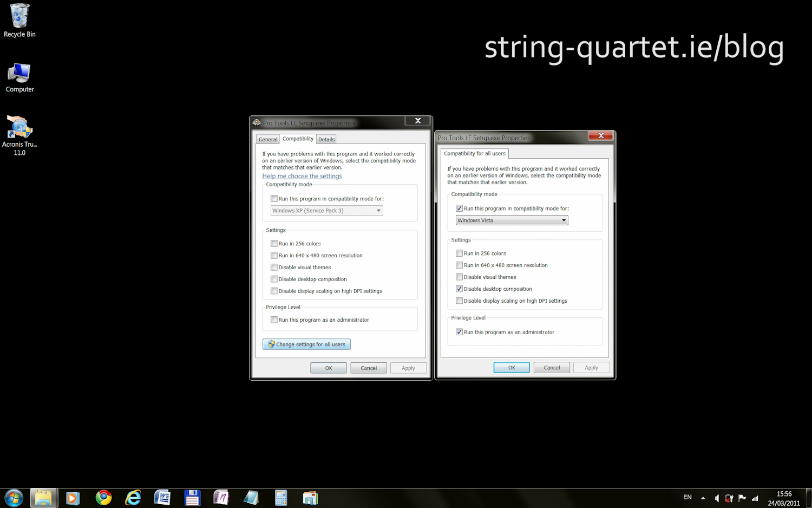Uncheck compatibility mode in all-users window
The image size is (812, 508).
459,209
